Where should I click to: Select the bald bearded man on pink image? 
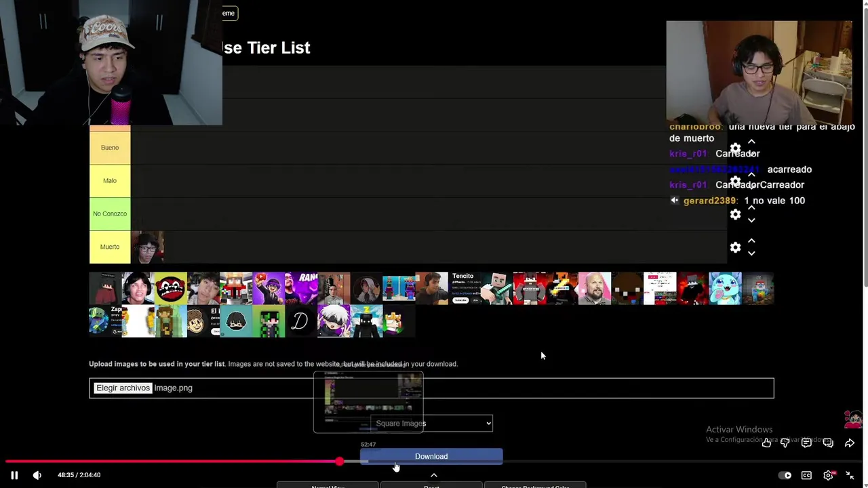coord(595,288)
